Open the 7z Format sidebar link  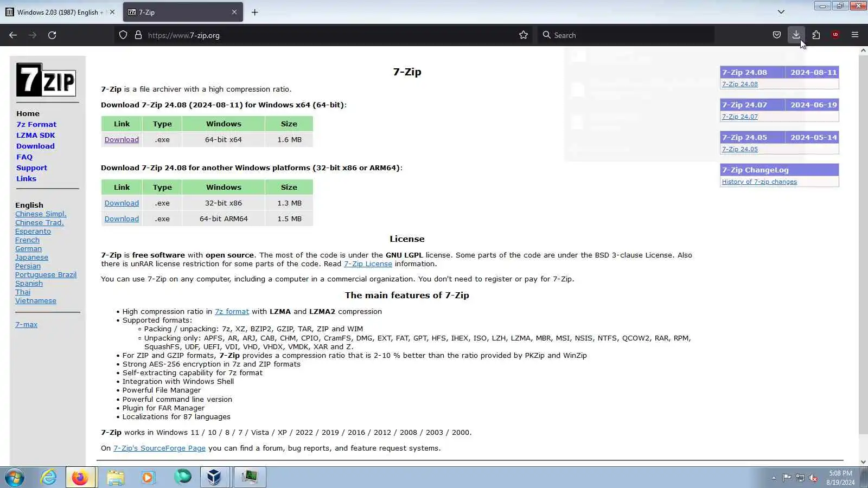(x=36, y=124)
